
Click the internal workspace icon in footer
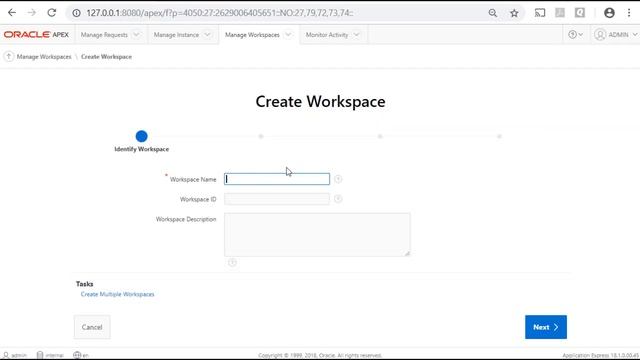pyautogui.click(x=40, y=355)
